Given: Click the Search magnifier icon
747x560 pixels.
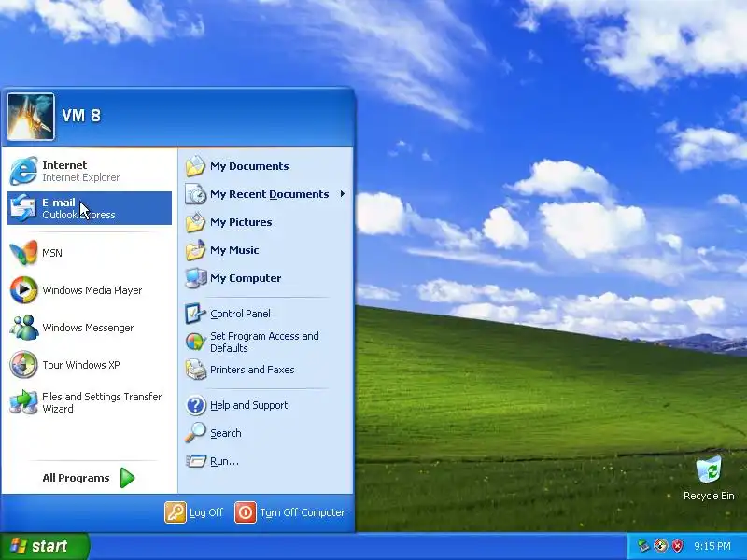Looking at the screenshot, I should point(195,433).
